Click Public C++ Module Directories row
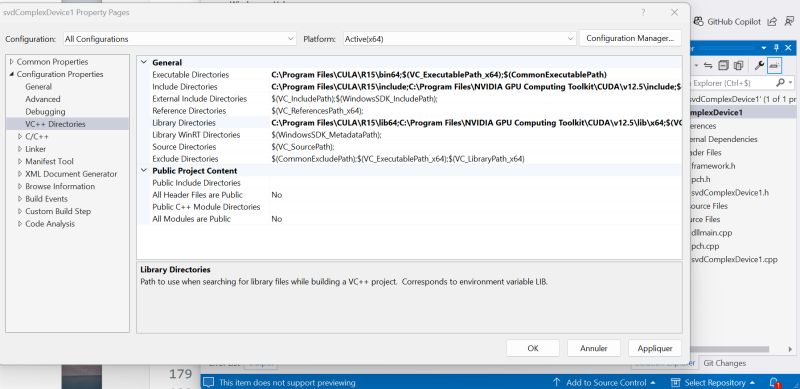 point(409,207)
